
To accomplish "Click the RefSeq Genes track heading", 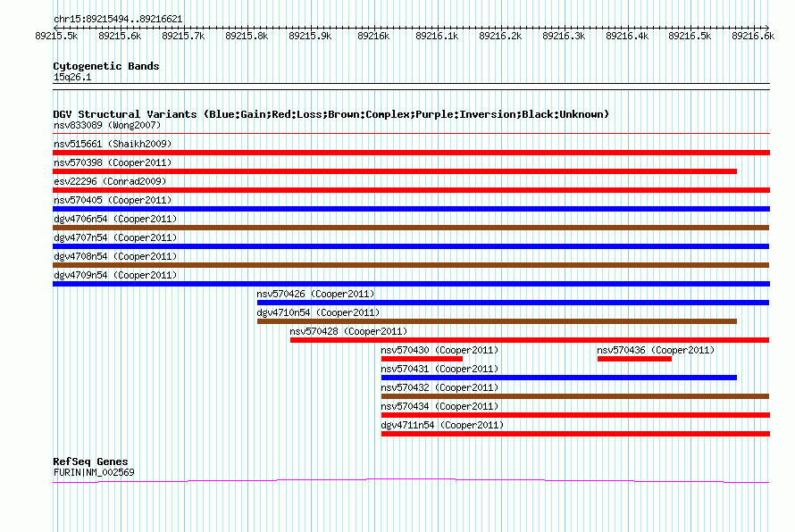I will tap(90, 461).
